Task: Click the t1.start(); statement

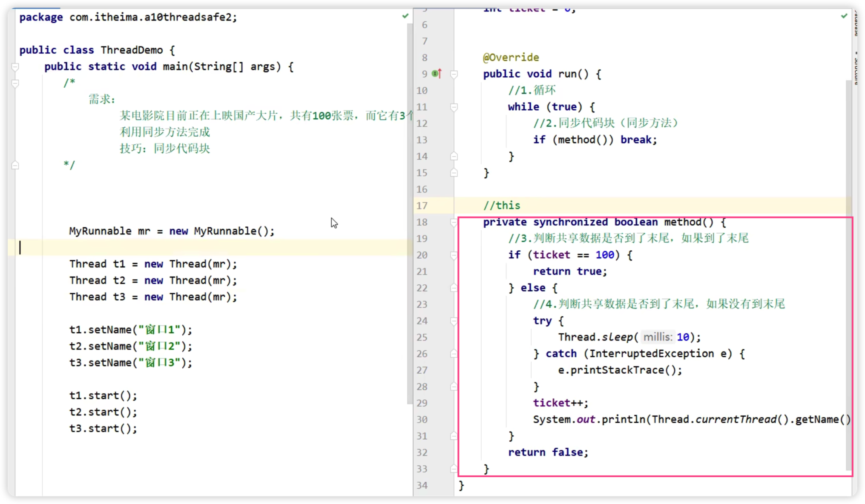Action: click(x=103, y=395)
